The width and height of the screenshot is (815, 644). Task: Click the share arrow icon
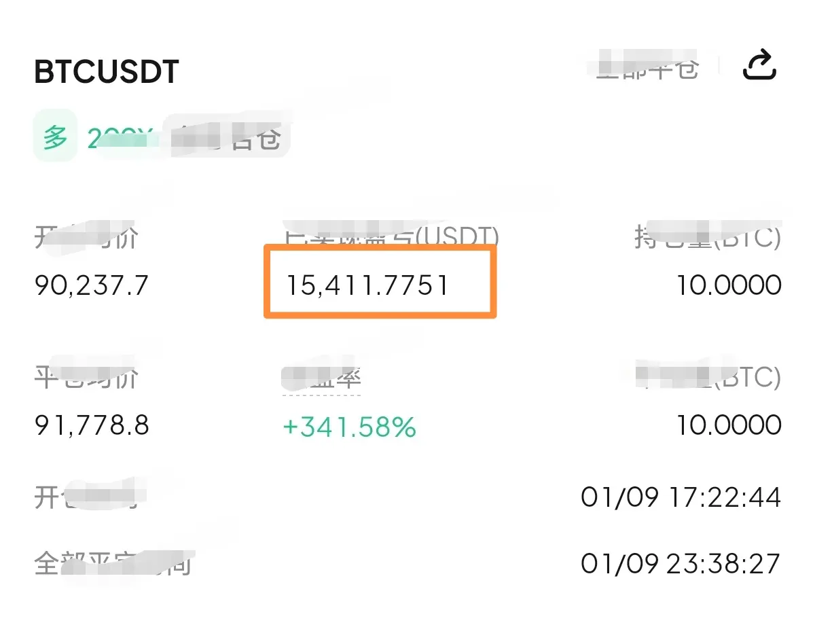coord(759,66)
